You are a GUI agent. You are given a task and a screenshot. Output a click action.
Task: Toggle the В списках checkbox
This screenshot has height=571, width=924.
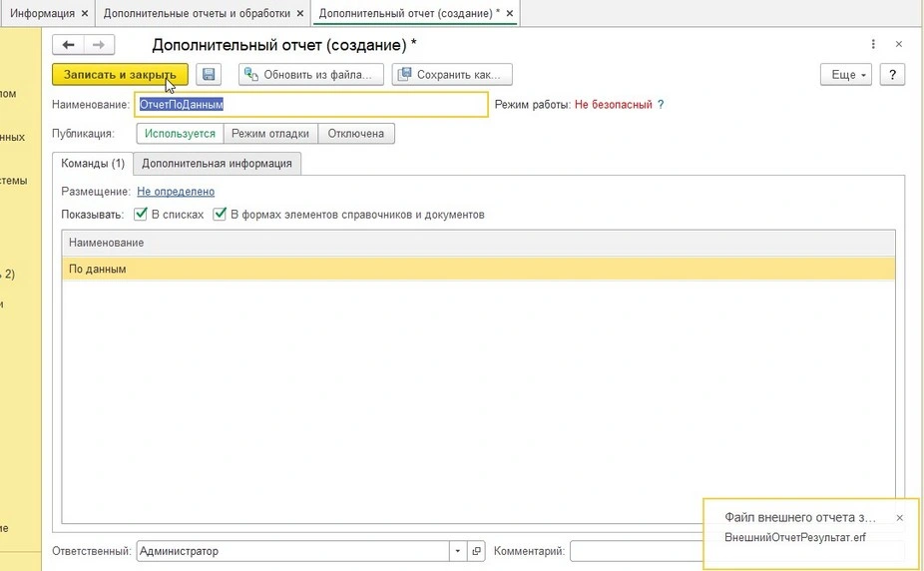pyautogui.click(x=141, y=214)
